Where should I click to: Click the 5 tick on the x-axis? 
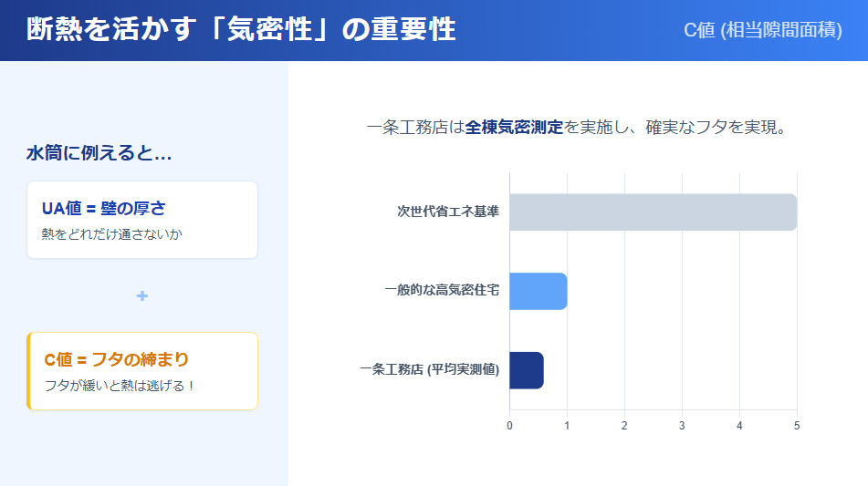pos(797,426)
